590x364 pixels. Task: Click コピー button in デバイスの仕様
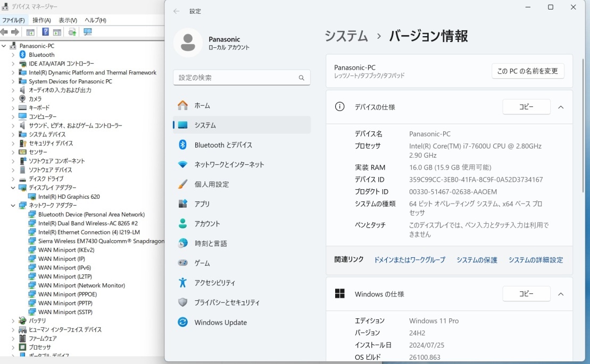(x=526, y=107)
